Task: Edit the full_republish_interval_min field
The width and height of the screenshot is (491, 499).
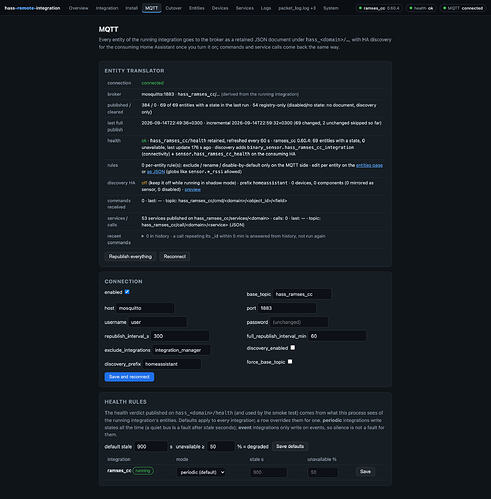Action: tap(337, 336)
